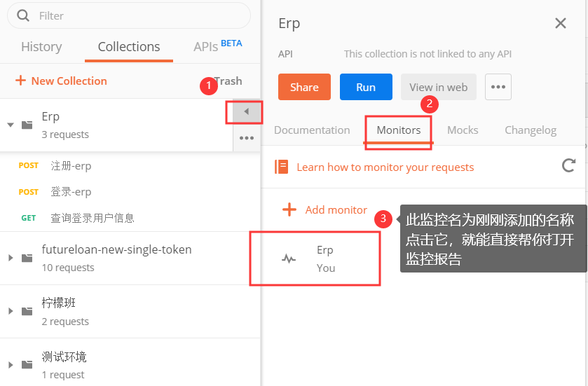This screenshot has width=588, height=386.
Task: Click the plus icon for New Collection
Action: coord(20,81)
